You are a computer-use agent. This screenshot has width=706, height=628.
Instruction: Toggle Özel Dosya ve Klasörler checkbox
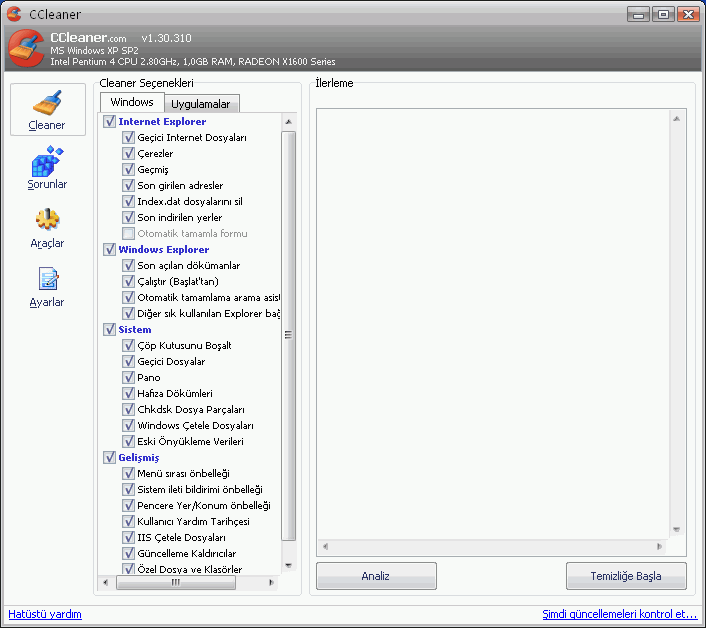[128, 569]
